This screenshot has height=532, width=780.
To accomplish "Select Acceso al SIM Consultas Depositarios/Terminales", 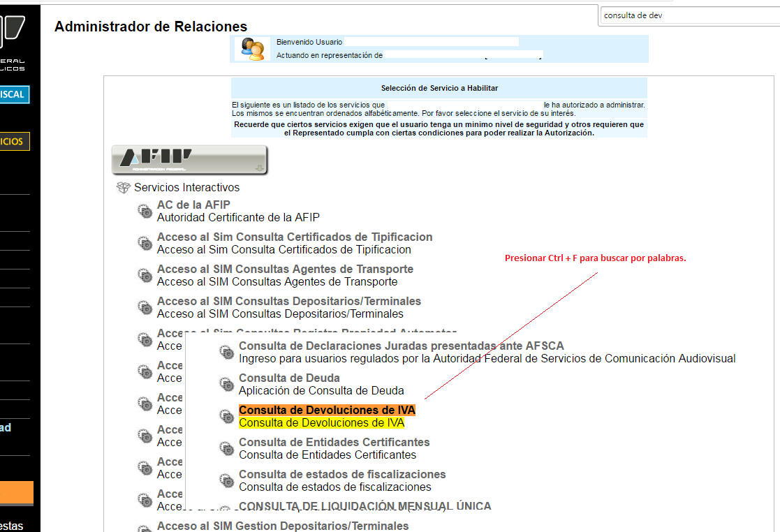I will [288, 301].
